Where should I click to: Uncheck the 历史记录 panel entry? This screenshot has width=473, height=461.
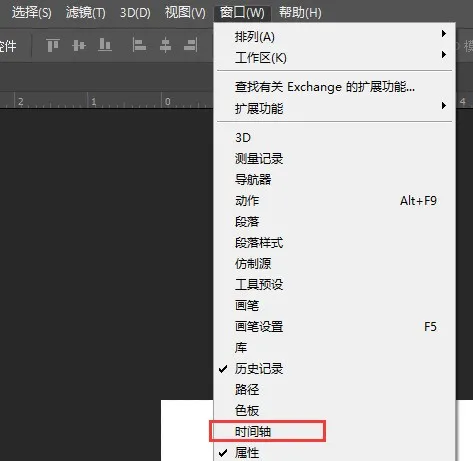click(334, 369)
